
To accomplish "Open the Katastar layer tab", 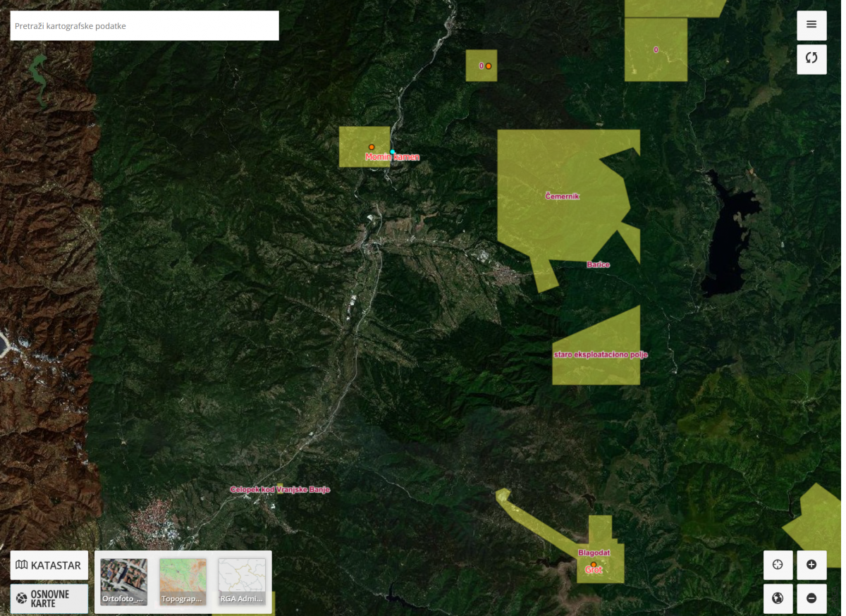I will tap(49, 565).
